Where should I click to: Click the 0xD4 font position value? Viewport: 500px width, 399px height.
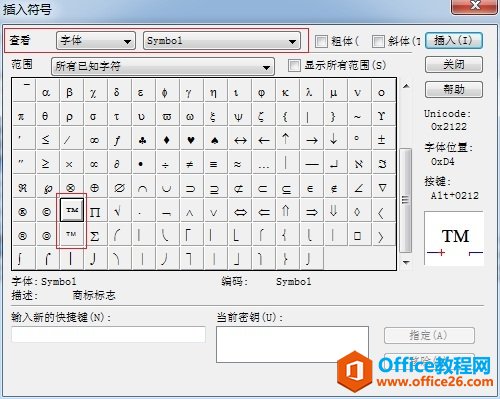pyautogui.click(x=442, y=162)
